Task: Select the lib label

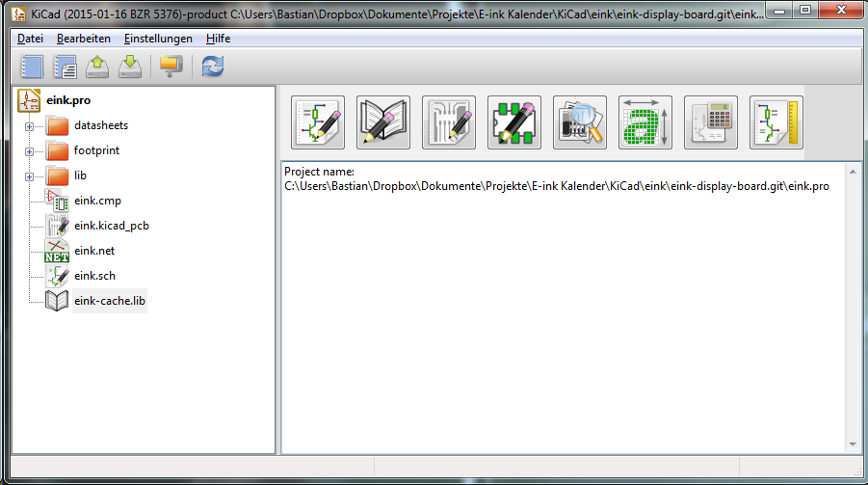Action: click(x=80, y=175)
